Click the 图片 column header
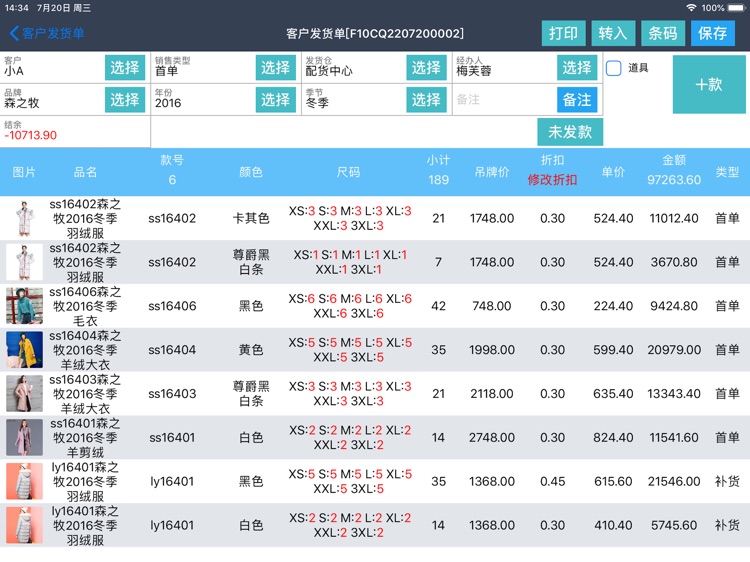This screenshot has height=562, width=750. [24, 172]
